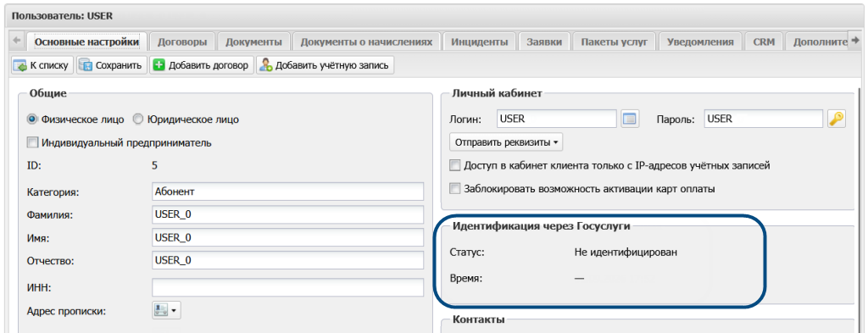Switch to the Заявки tab

click(x=544, y=42)
